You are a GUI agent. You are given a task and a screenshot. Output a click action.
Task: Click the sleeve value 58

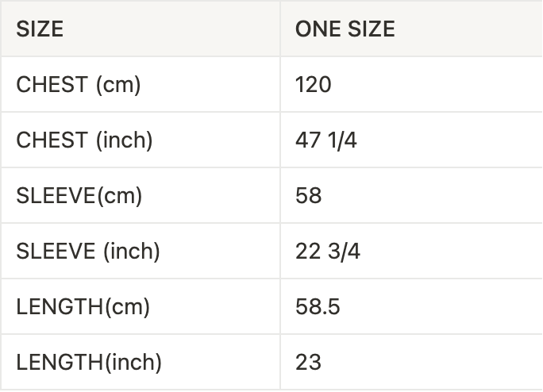(308, 196)
